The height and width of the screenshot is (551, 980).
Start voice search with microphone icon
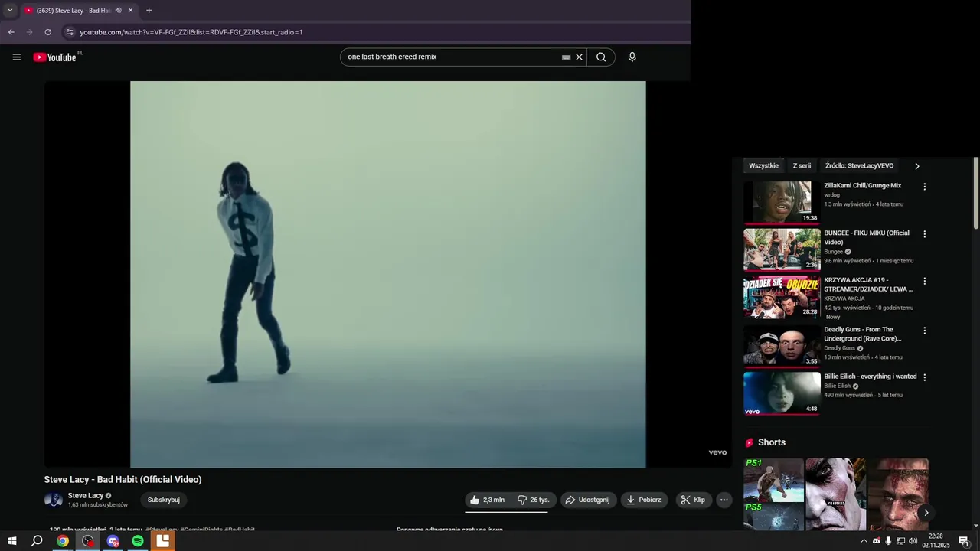coord(632,57)
